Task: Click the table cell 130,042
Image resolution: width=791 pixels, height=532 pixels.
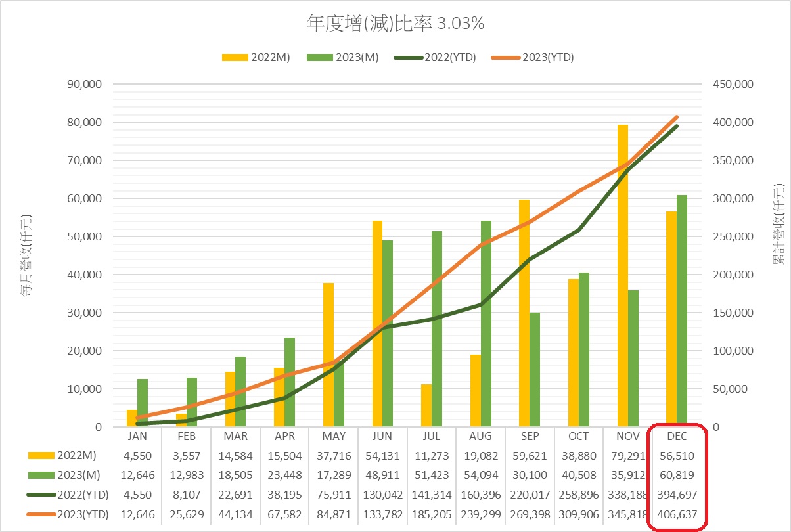Action: pos(382,495)
